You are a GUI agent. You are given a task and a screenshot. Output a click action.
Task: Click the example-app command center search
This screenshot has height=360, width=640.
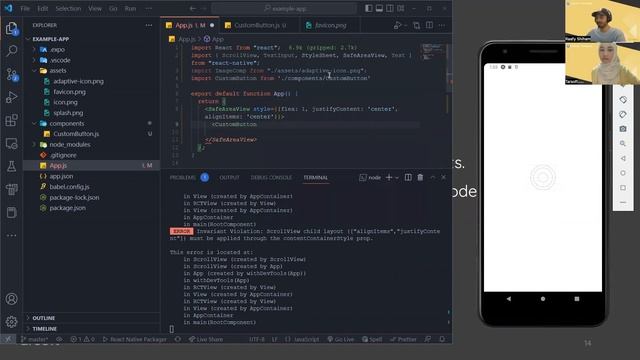(284, 8)
